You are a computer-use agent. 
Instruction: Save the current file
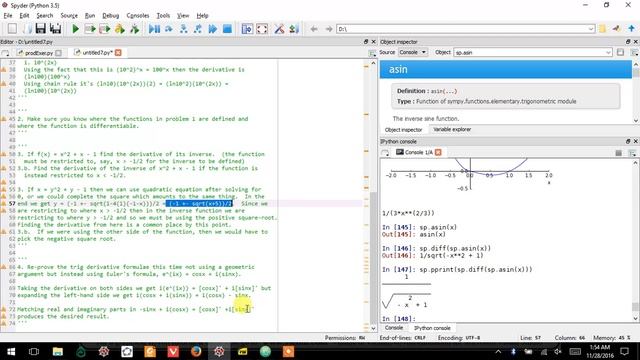(40, 29)
